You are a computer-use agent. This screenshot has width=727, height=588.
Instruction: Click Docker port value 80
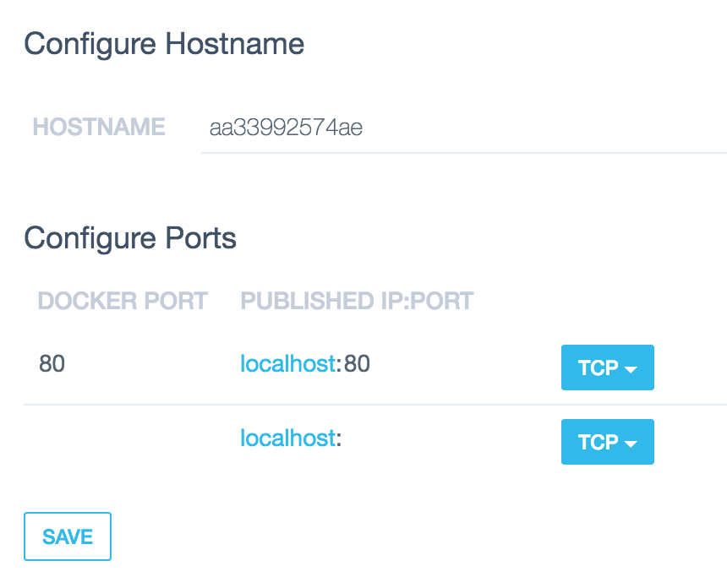click(52, 364)
